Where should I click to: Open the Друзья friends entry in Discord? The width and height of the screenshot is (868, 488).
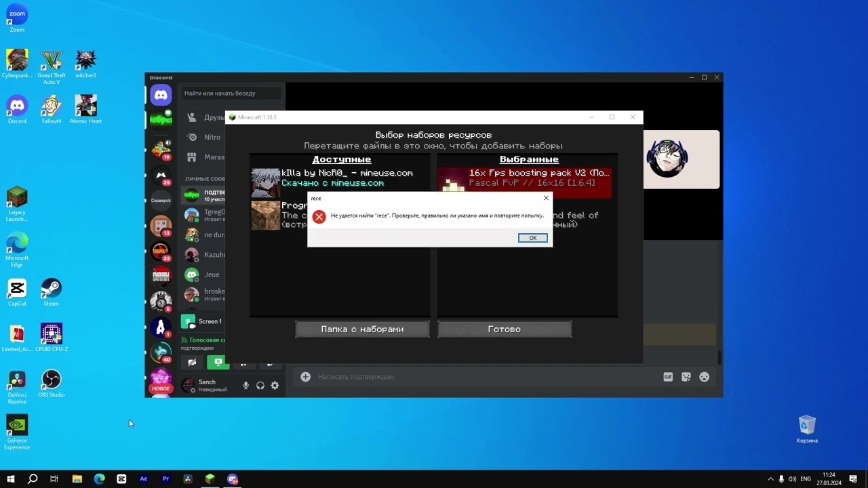(204, 117)
